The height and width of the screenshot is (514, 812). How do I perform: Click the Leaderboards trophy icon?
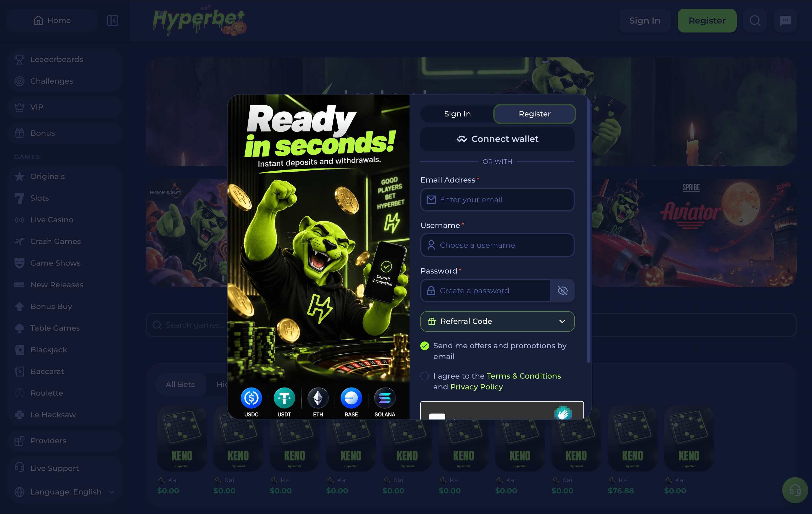(x=20, y=59)
